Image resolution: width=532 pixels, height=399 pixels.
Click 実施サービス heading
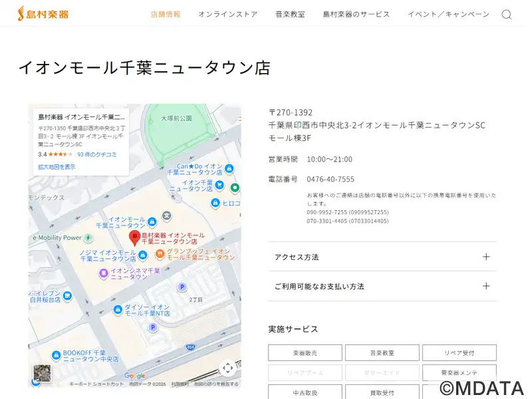(293, 329)
